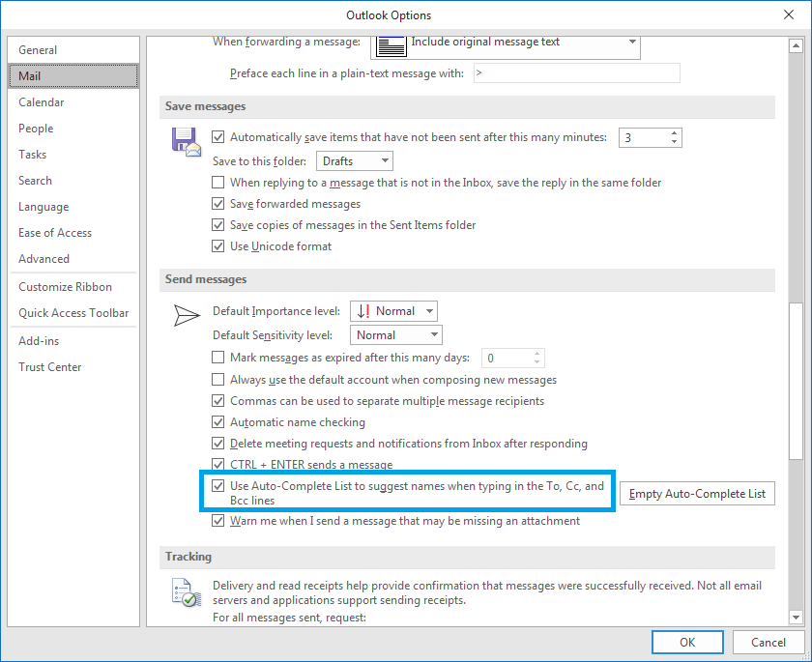
Task: Toggle Delete meeting requests after responding checkbox
Action: point(218,443)
